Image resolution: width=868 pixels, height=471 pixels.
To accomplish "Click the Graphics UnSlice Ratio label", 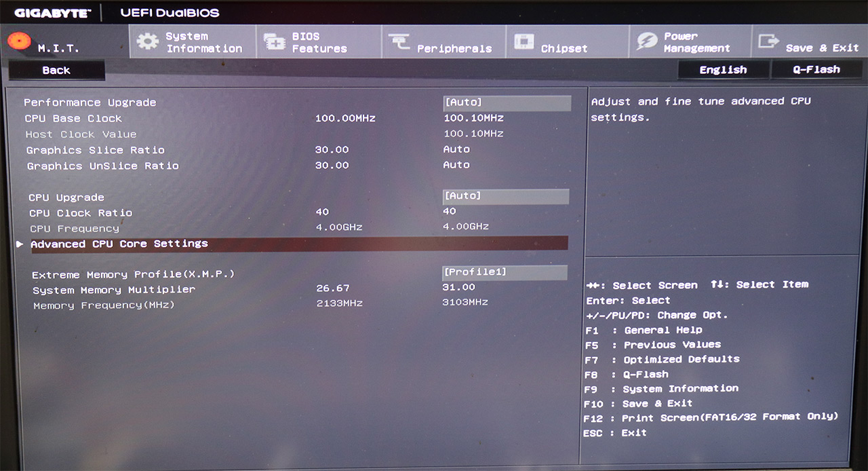I will pyautogui.click(x=103, y=166).
